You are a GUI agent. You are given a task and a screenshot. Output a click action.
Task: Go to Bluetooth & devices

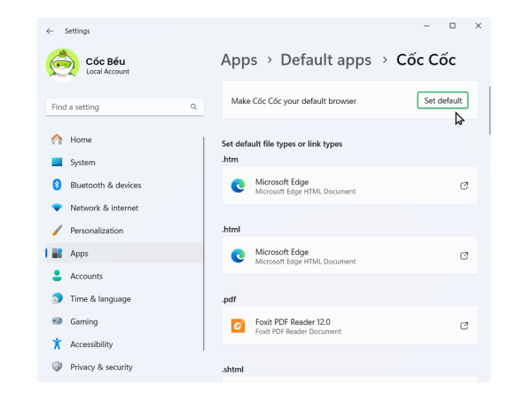tap(124, 185)
